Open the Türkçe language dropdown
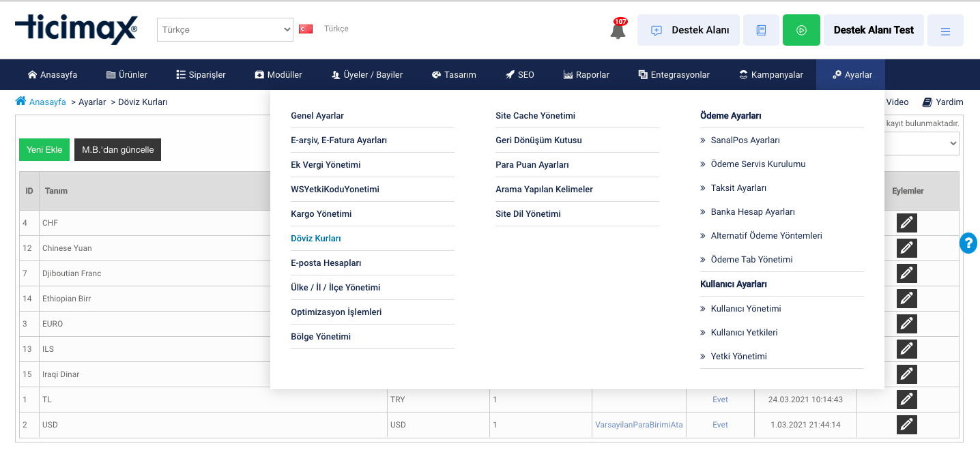 pyautogui.click(x=225, y=29)
